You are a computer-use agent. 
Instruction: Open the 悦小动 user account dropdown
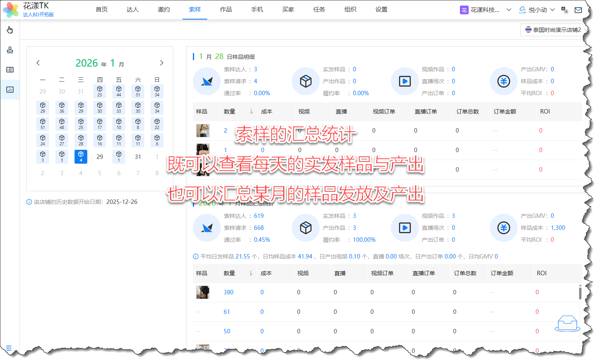click(x=537, y=10)
